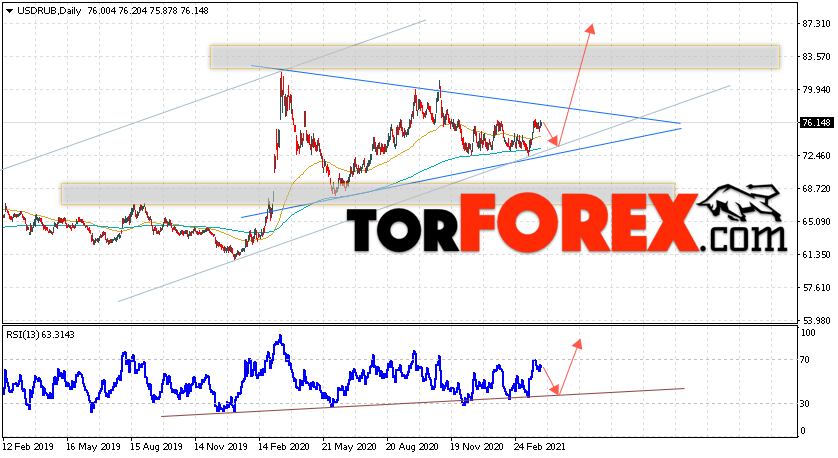The width and height of the screenshot is (838, 458).
Task: Click the 83.570 price axis label
Action: 816,57
